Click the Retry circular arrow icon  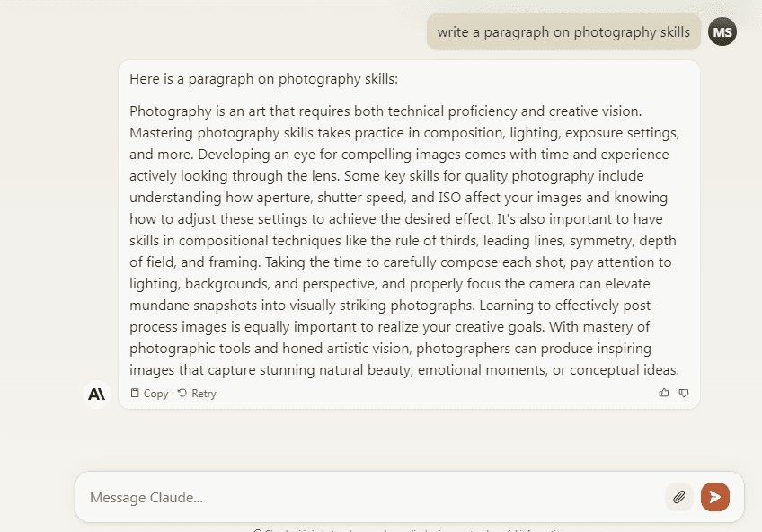tap(182, 394)
